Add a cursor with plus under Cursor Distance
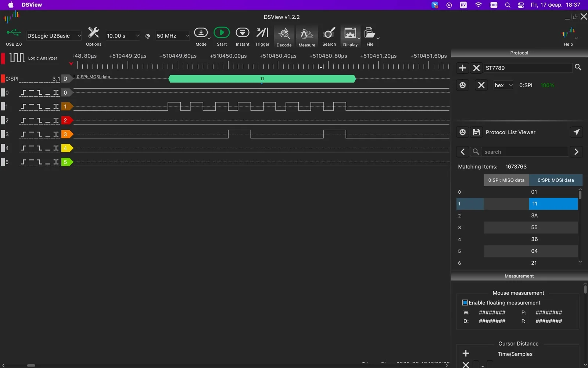588x368 pixels. (x=466, y=353)
